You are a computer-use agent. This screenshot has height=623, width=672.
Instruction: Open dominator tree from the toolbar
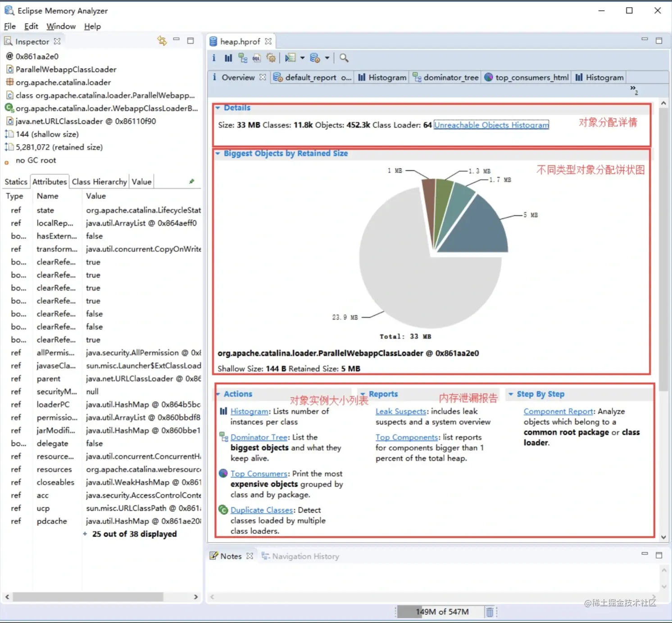click(243, 58)
